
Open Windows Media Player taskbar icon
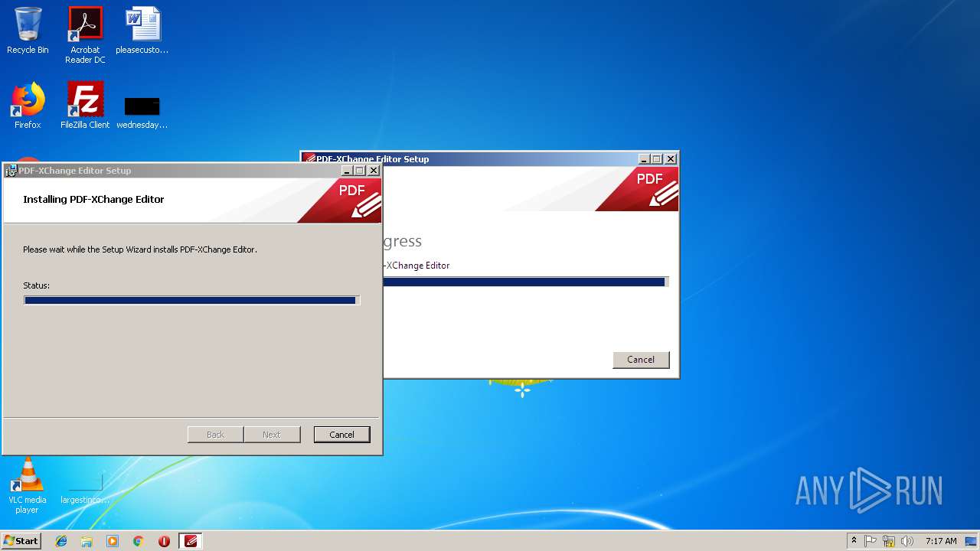coord(113,541)
